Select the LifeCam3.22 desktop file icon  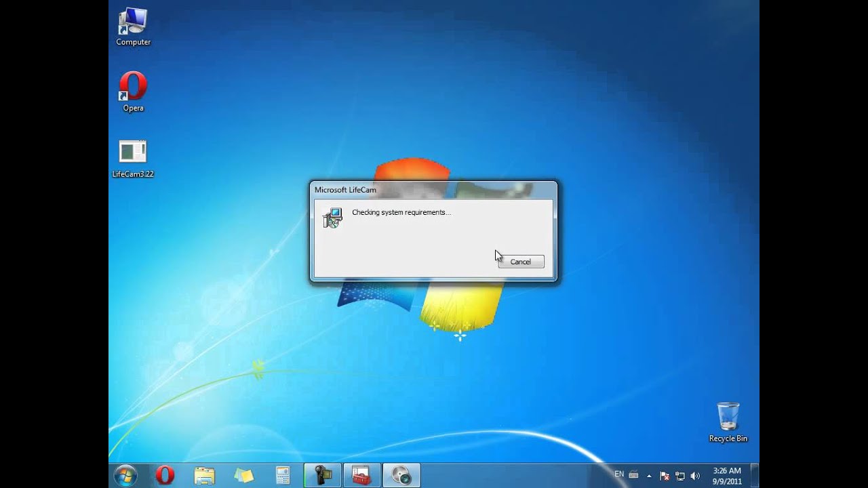(133, 159)
